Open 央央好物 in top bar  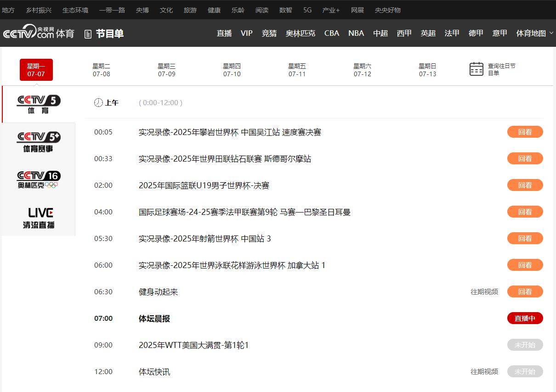click(388, 10)
